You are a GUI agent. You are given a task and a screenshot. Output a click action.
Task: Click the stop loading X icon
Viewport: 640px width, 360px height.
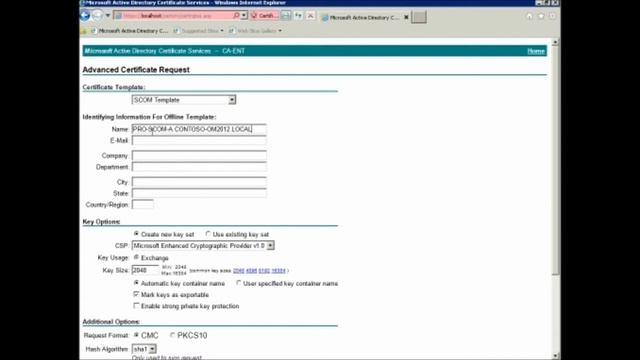tap(311, 16)
